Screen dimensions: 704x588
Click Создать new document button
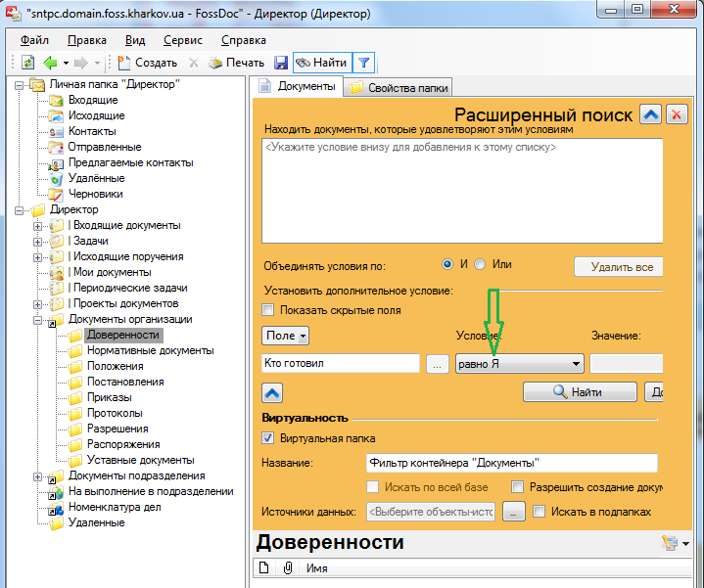(148, 63)
